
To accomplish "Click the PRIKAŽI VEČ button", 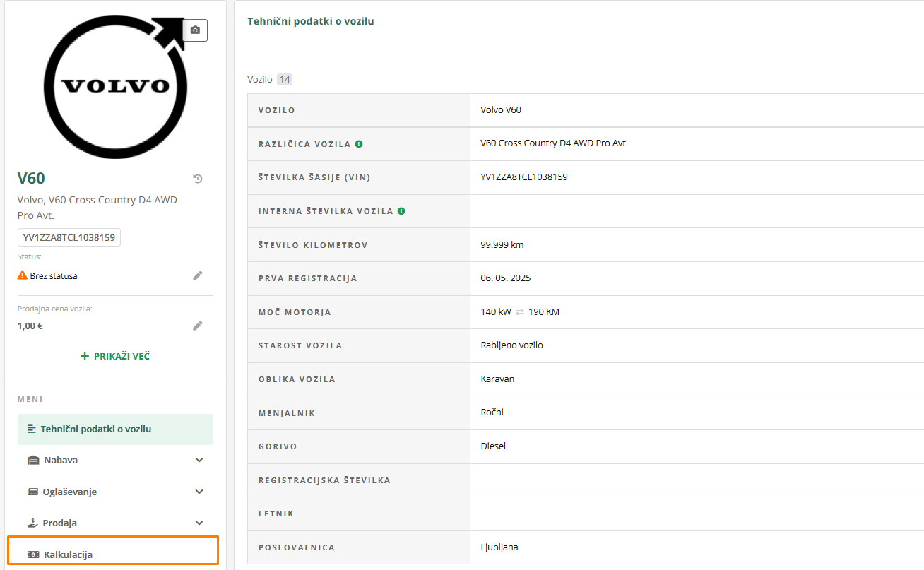I will click(x=115, y=356).
